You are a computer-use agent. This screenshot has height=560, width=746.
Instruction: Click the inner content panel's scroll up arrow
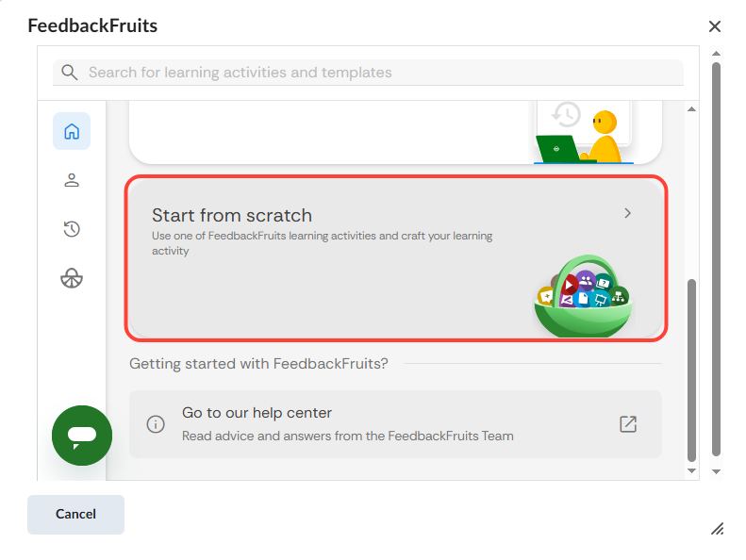pyautogui.click(x=691, y=110)
